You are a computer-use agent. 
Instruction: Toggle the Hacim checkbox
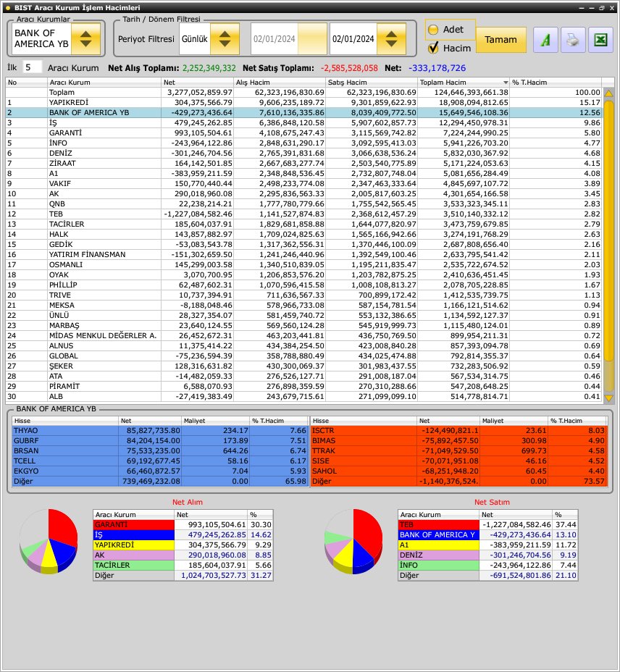click(433, 48)
